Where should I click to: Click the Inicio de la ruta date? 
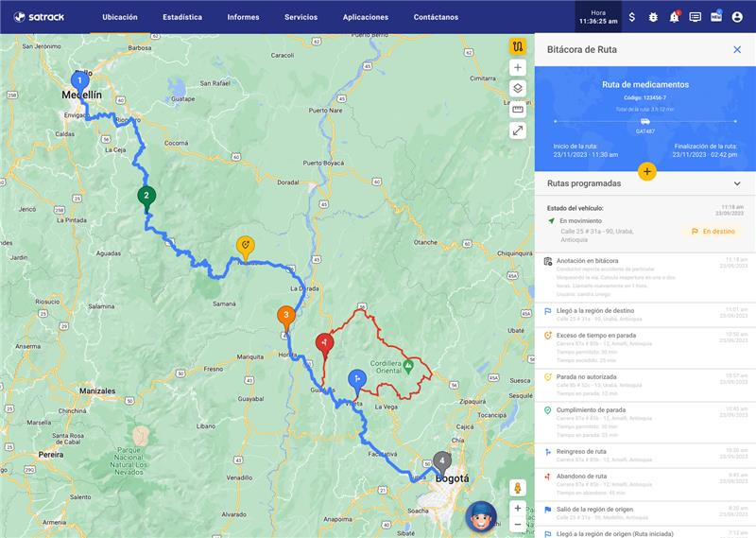point(585,154)
